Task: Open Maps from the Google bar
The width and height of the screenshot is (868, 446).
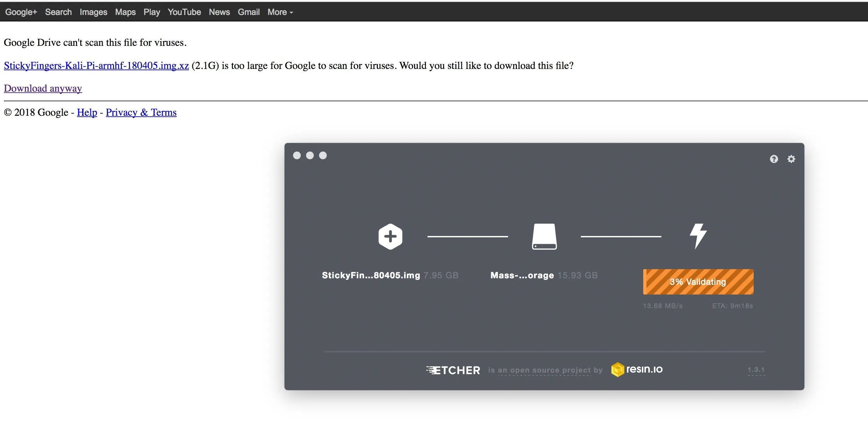Action: point(125,12)
